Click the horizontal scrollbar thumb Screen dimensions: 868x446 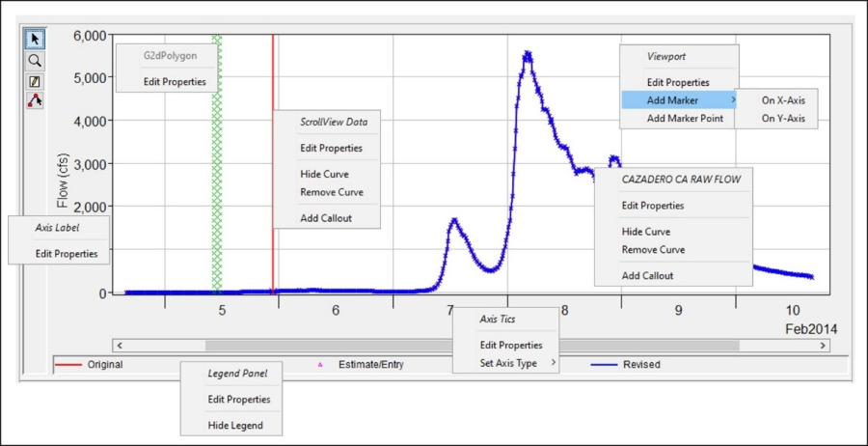coord(472,345)
